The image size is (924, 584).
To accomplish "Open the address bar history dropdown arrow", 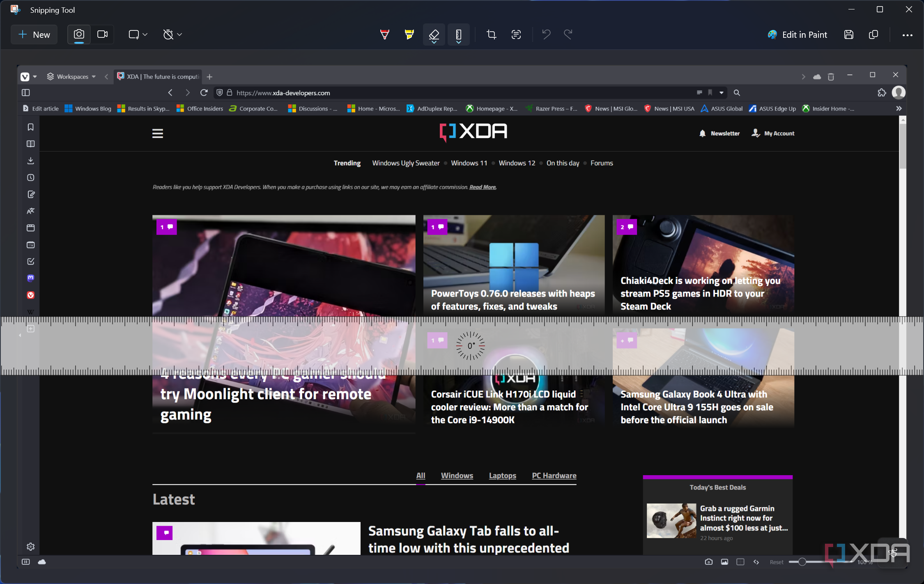I will pos(722,93).
